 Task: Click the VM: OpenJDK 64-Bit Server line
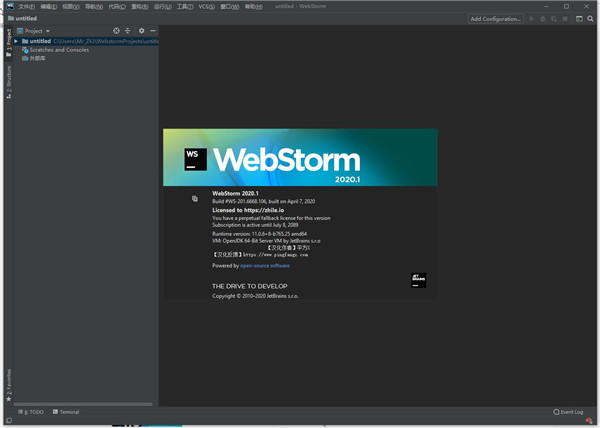266,241
